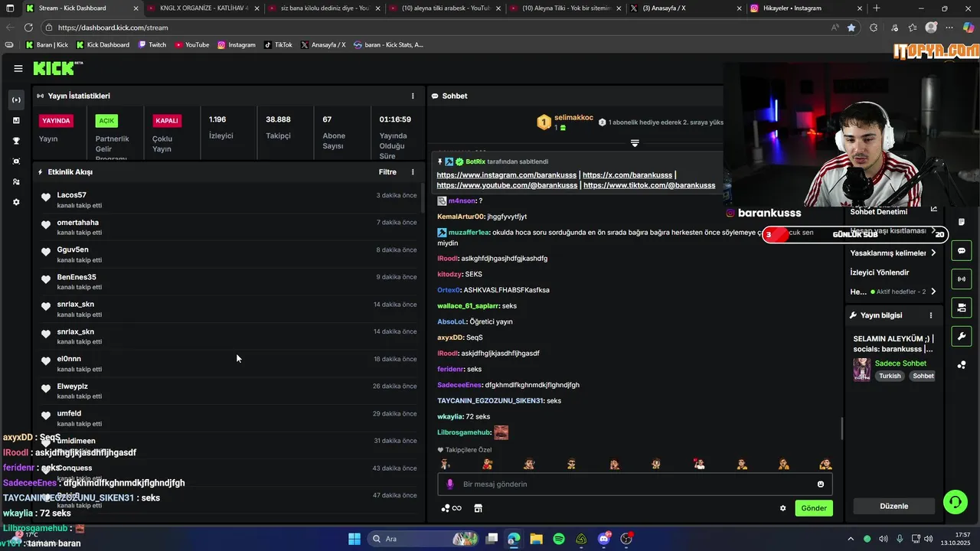Viewport: 980px width, 551px height.
Task: Open the shop icon below message box
Action: [478, 508]
